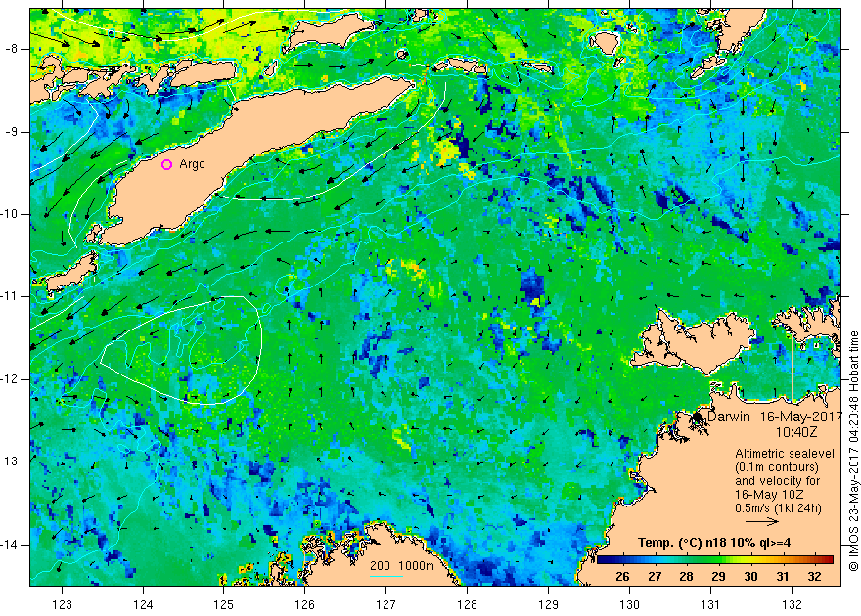Viewport: 861px width, 616px height.
Task: Click the IMOS copyright timestamp text
Action: pos(853,451)
